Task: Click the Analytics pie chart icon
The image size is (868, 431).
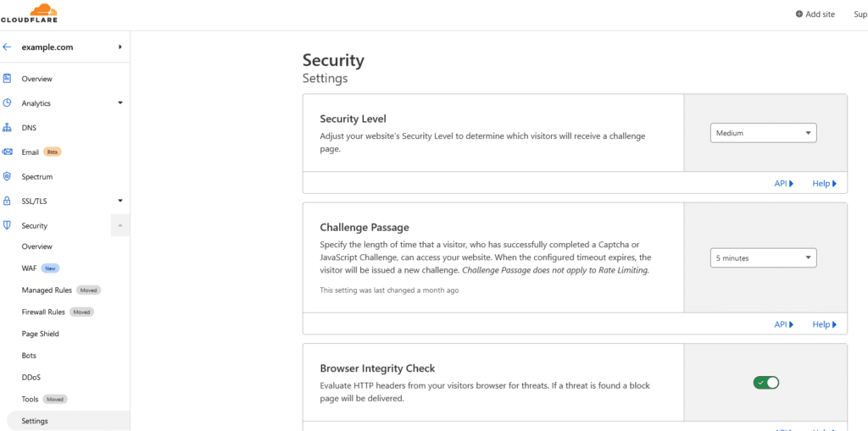Action: pyautogui.click(x=7, y=103)
